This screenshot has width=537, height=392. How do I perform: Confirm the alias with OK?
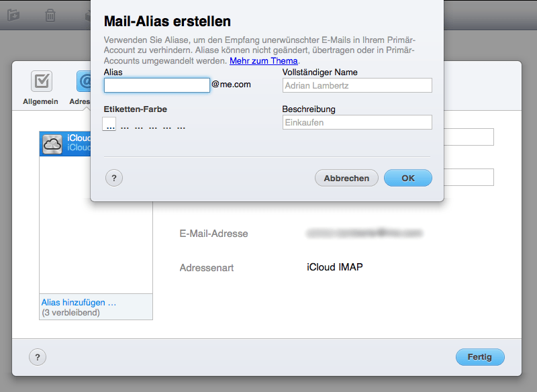pyautogui.click(x=408, y=178)
